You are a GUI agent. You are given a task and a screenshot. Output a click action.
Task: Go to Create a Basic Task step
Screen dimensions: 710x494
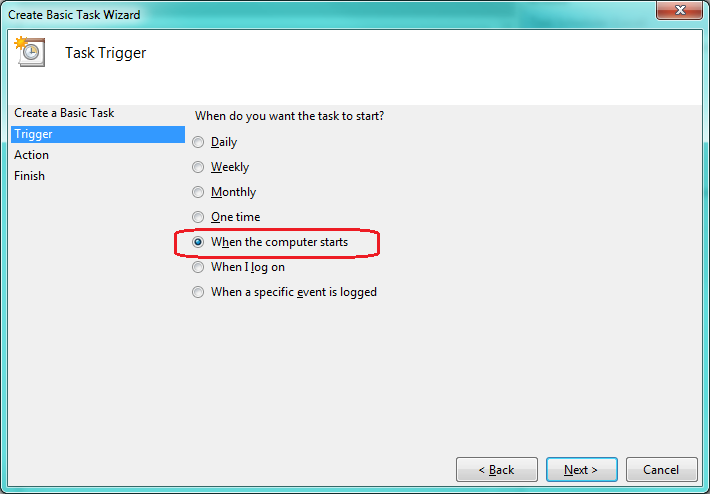pyautogui.click(x=64, y=113)
